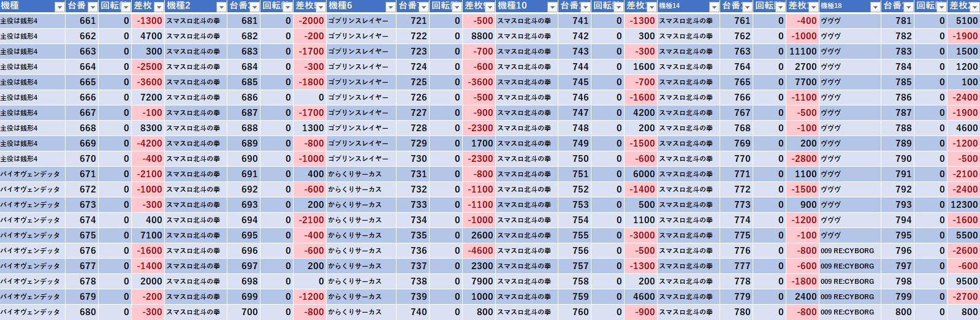Open the 機種14 column filter dropdown
Viewport: 980px width, 320px height.
[714, 7]
